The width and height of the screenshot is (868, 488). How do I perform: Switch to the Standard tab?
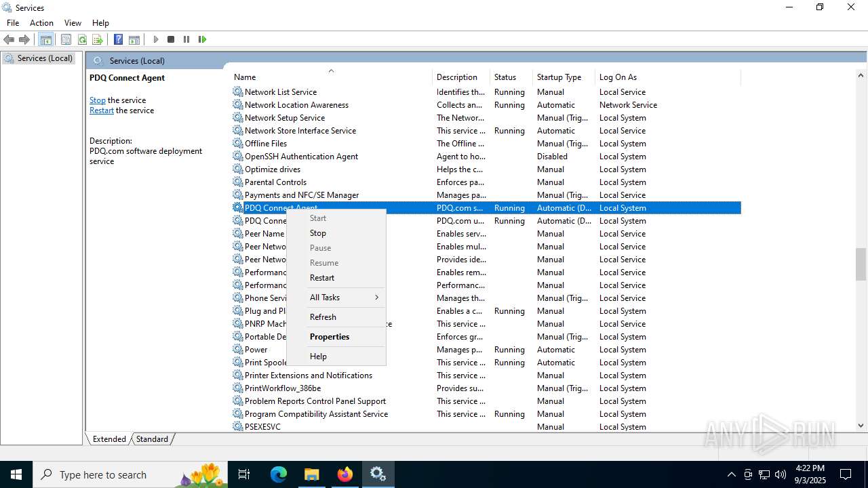point(152,439)
